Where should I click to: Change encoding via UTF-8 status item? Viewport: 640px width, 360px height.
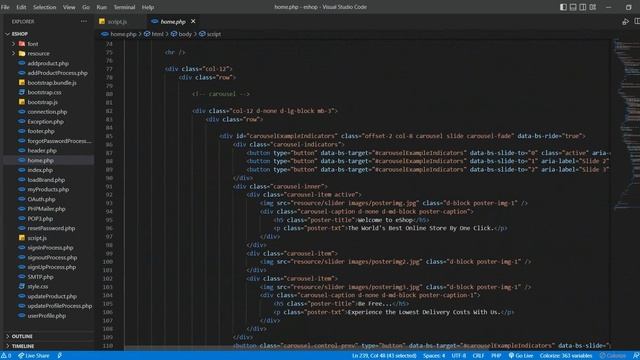(x=459, y=356)
